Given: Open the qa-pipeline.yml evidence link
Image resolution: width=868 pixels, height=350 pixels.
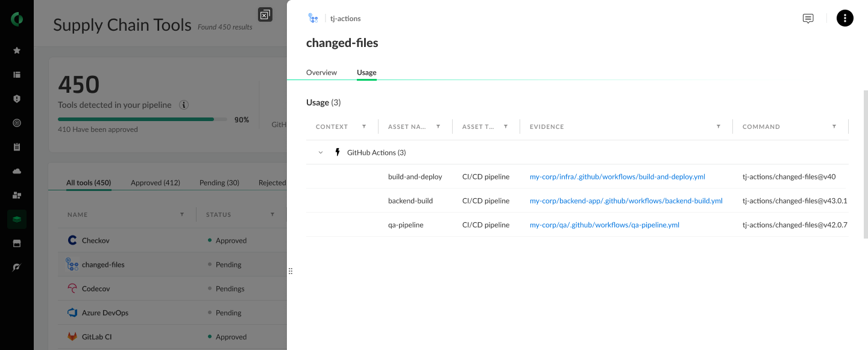Looking at the screenshot, I should (604, 225).
